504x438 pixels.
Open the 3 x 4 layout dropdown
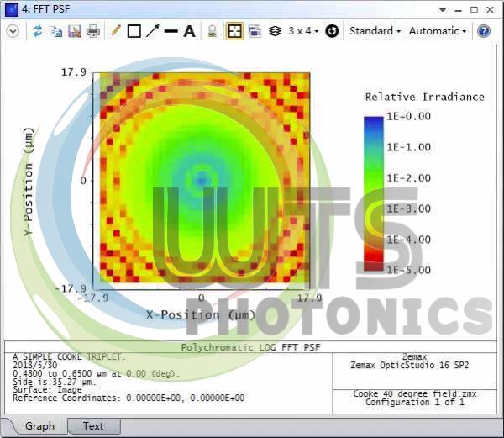coord(303,31)
